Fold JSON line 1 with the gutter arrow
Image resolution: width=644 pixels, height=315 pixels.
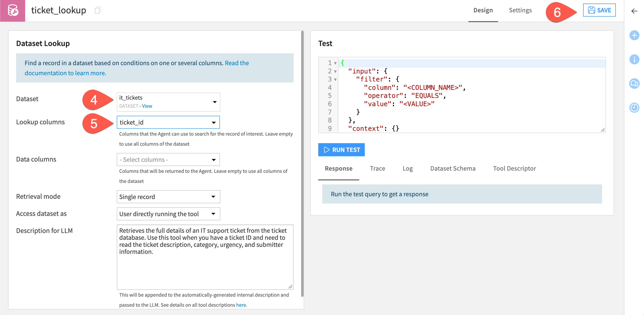click(335, 63)
